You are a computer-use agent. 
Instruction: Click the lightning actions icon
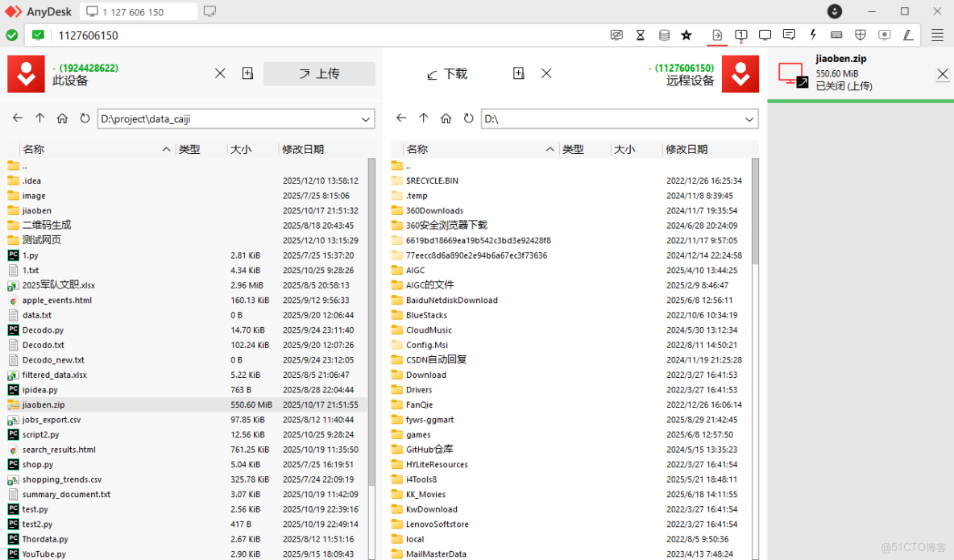[813, 35]
